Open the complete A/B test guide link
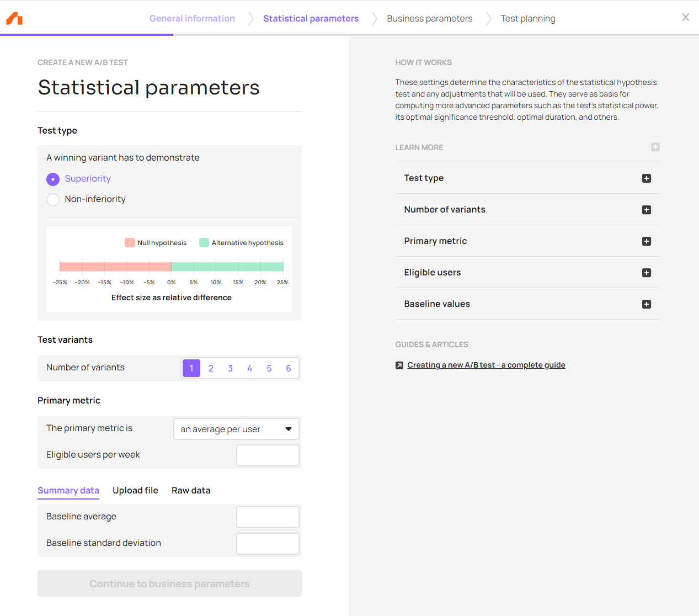The image size is (699, 616). click(486, 365)
